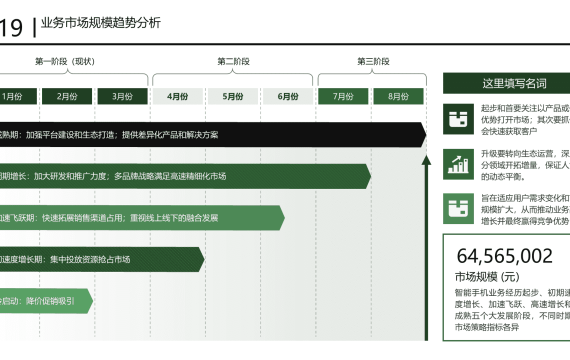The height and width of the screenshot is (360, 570).
Task: Click the box icon beside 起步和首要关注 text
Action: [458, 119]
